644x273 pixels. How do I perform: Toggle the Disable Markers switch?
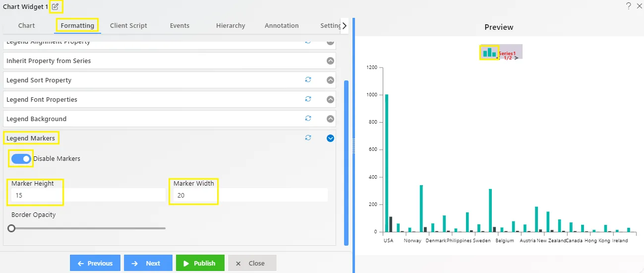coord(21,159)
